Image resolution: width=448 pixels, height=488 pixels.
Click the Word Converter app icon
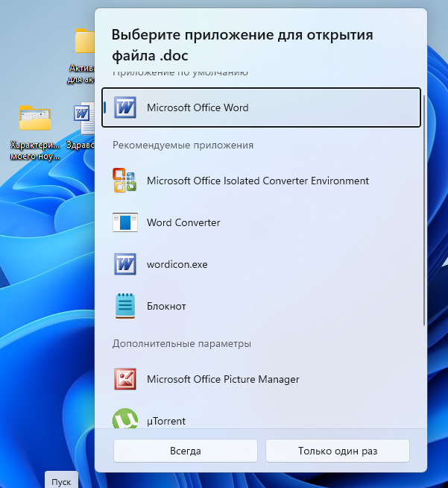pyautogui.click(x=125, y=222)
